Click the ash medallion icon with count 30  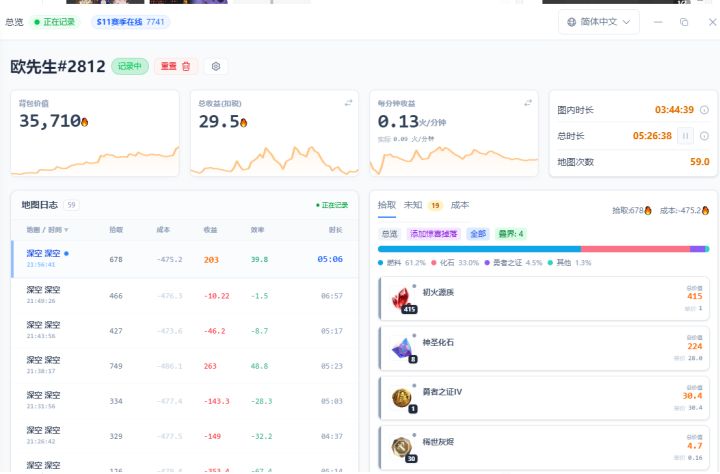click(402, 448)
